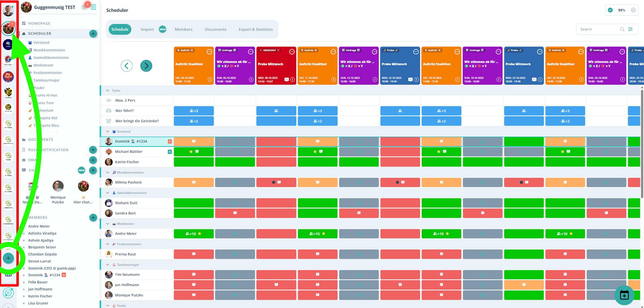This screenshot has width=644, height=308.
Task: Click the 'Wer bringt die Getränke?' task row label
Action: tap(137, 121)
